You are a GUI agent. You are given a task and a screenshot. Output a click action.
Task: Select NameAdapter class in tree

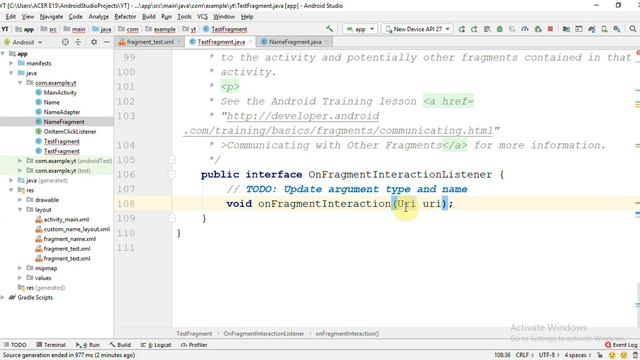click(62, 112)
